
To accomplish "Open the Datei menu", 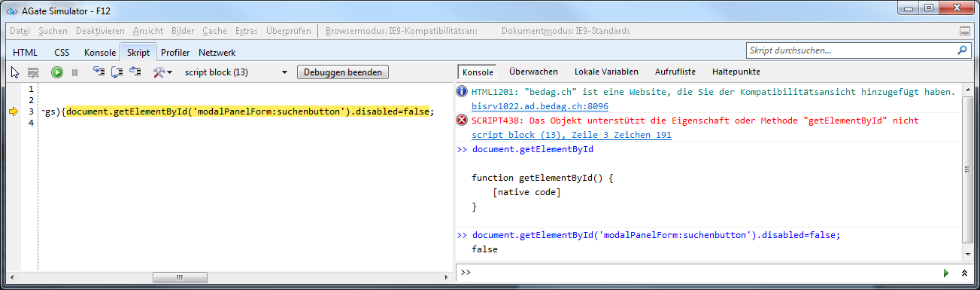I will [x=20, y=31].
